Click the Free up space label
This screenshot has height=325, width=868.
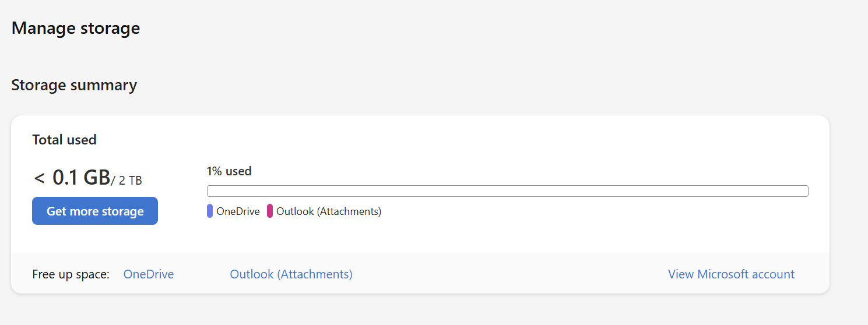tap(71, 274)
